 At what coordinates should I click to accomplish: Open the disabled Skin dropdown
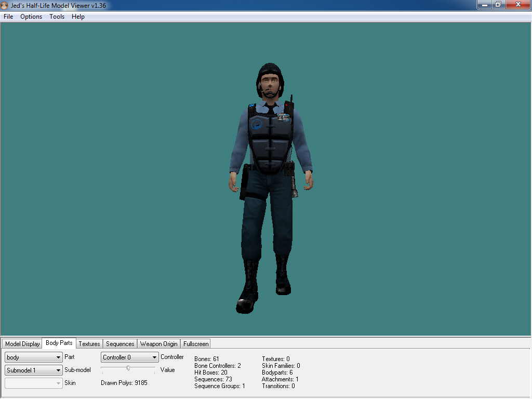click(x=34, y=383)
